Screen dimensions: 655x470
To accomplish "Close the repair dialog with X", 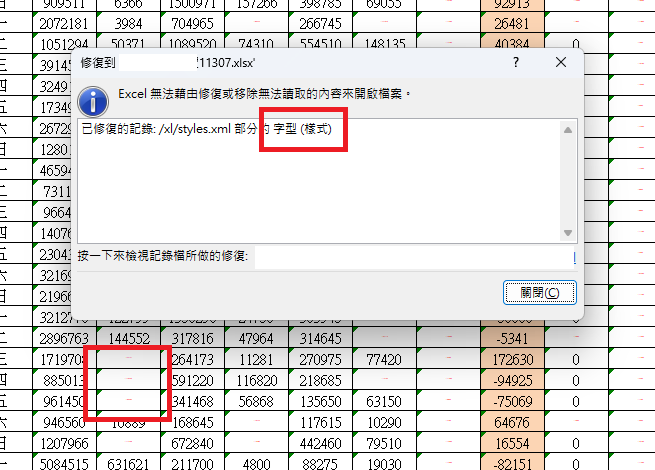I will coord(561,62).
